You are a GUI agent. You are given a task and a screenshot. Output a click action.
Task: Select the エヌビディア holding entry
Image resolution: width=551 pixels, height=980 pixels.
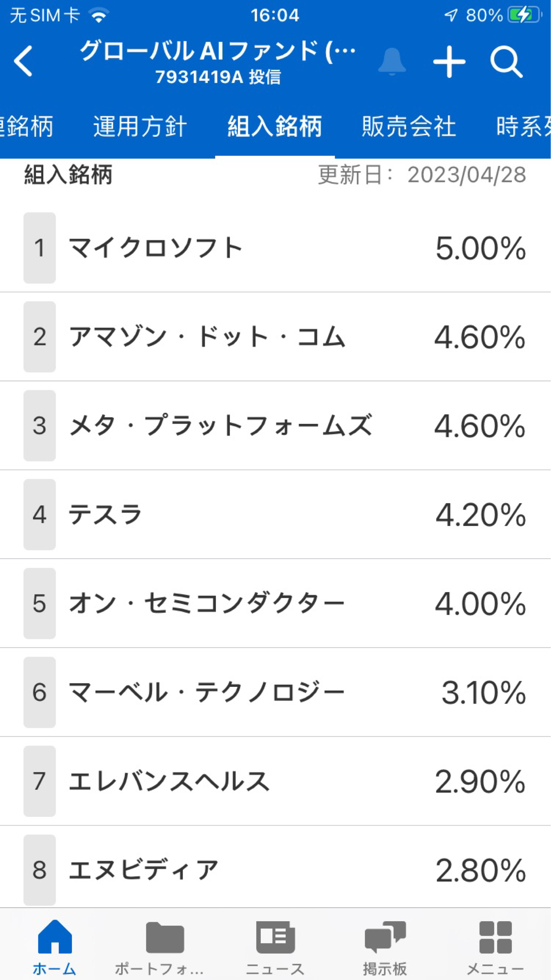click(x=275, y=870)
